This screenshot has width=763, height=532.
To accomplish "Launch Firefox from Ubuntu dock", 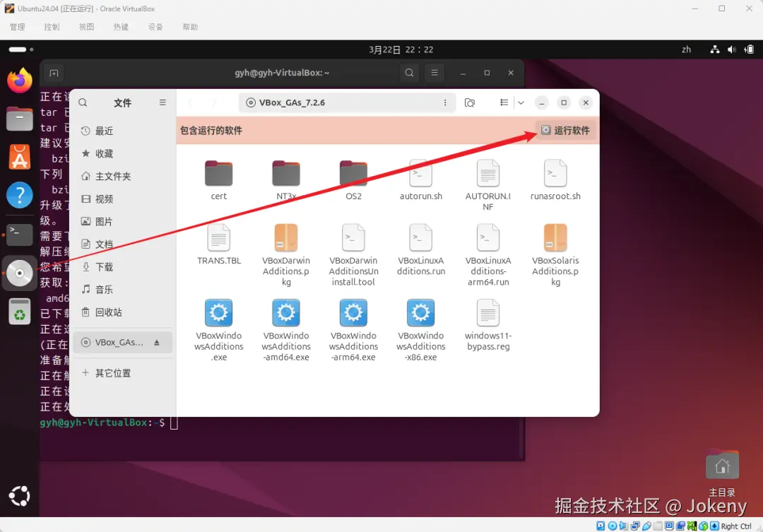I will pos(20,81).
